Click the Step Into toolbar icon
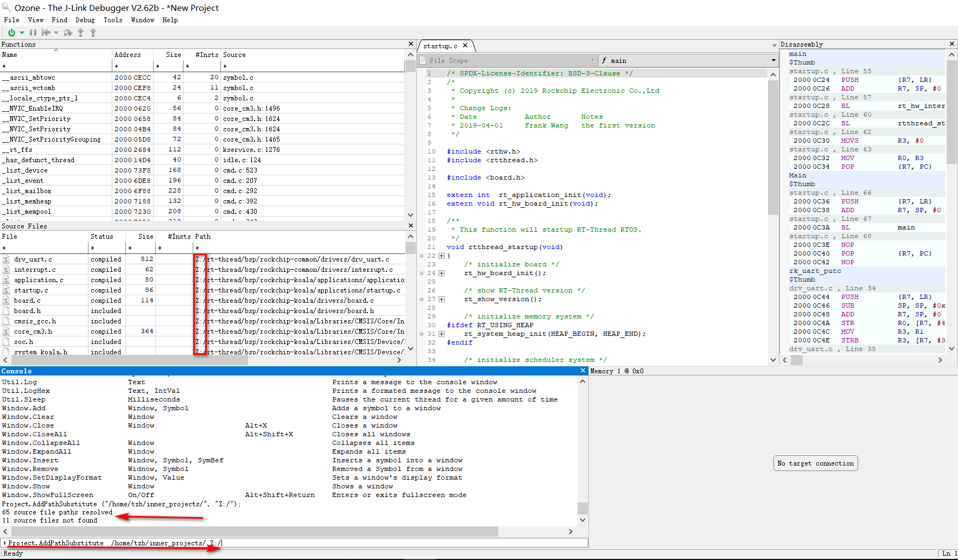The image size is (958, 560). pos(80,33)
